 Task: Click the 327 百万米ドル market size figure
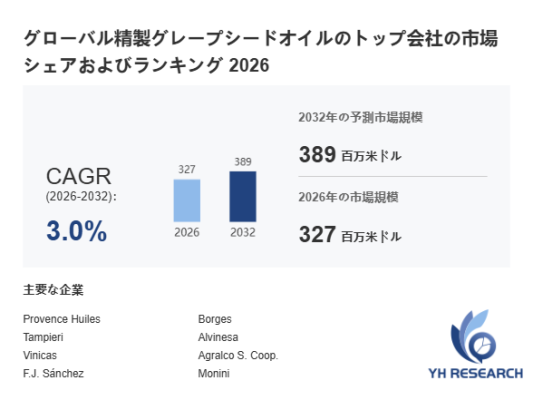tap(350, 235)
